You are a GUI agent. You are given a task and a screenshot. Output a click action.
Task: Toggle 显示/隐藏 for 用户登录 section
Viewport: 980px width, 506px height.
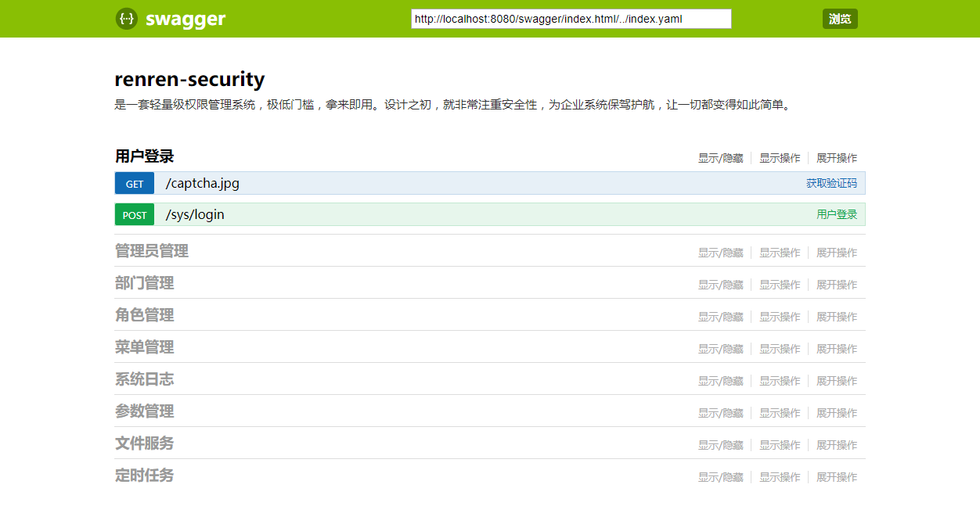[x=721, y=158]
